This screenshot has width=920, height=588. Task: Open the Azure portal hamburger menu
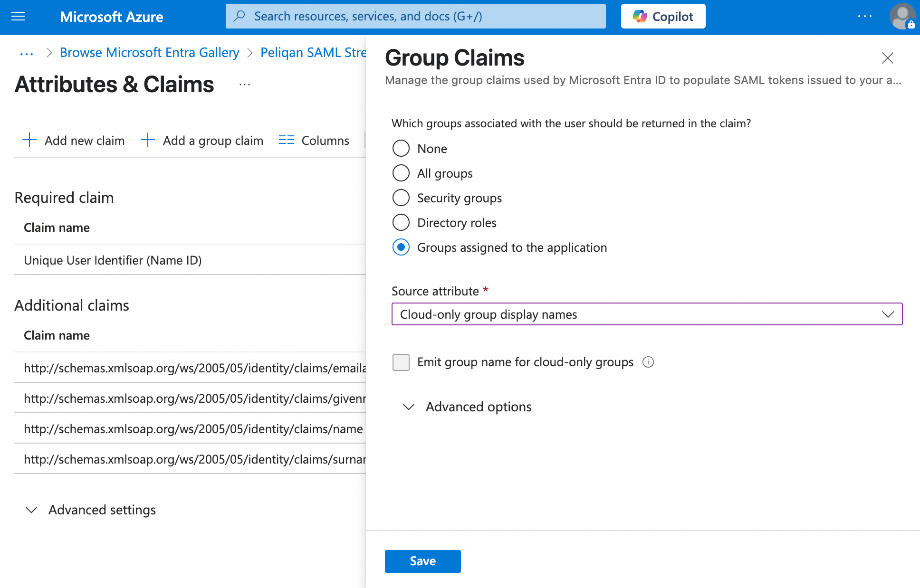pos(18,17)
